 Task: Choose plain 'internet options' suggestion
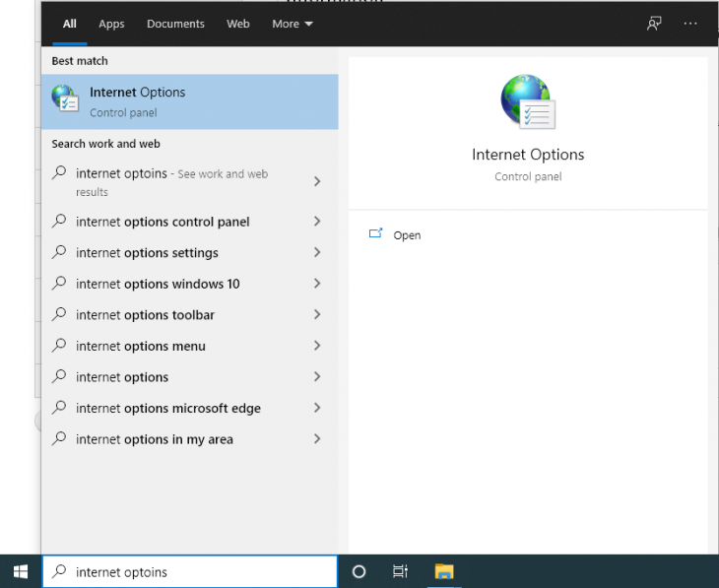click(190, 377)
